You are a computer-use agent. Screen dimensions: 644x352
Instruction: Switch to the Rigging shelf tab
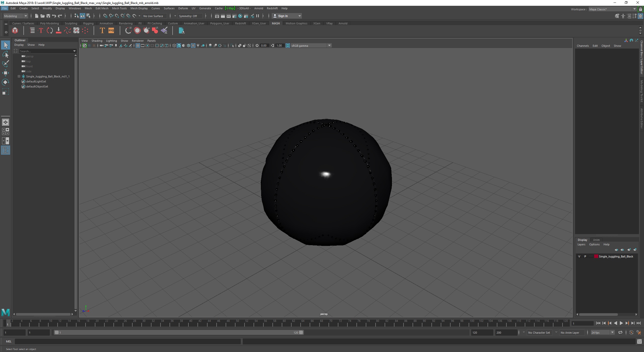coord(88,23)
